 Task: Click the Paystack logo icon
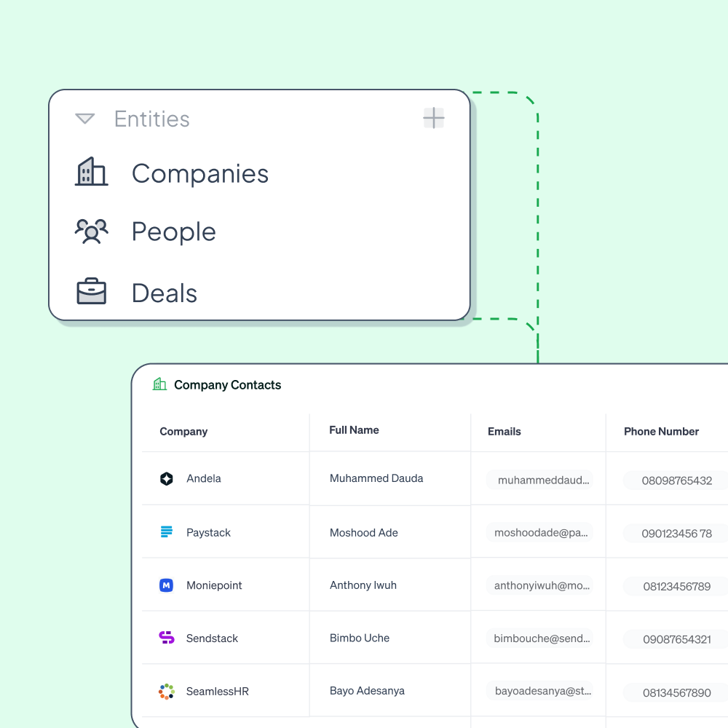pos(167,532)
